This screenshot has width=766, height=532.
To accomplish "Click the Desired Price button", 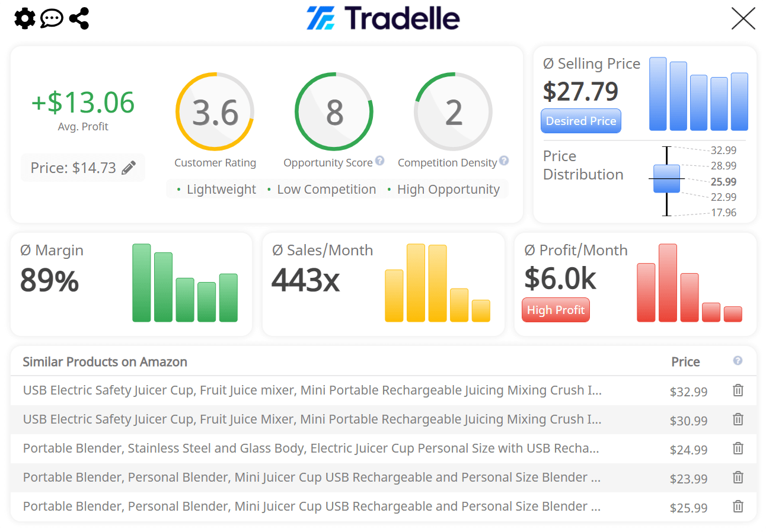I will (x=580, y=121).
